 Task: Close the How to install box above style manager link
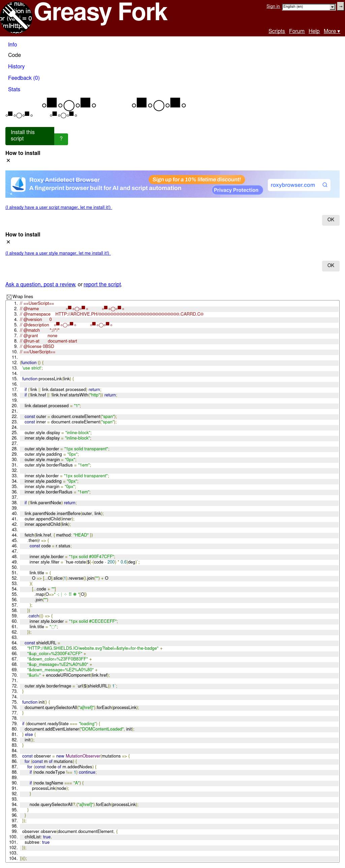[x=8, y=242]
